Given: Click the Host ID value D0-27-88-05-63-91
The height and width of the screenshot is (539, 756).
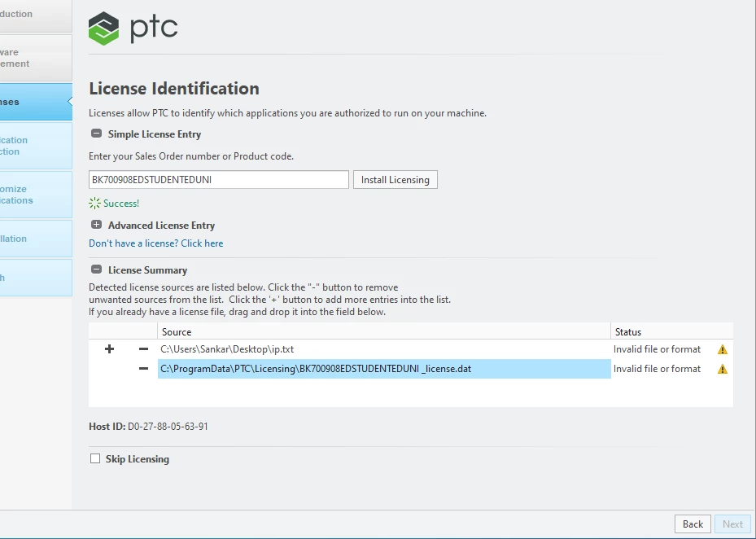Looking at the screenshot, I should (168, 426).
